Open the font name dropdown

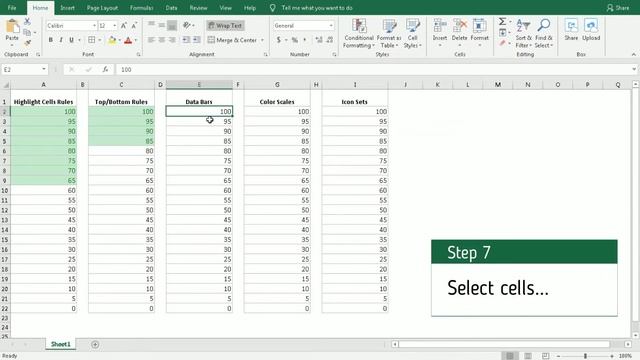[94, 25]
